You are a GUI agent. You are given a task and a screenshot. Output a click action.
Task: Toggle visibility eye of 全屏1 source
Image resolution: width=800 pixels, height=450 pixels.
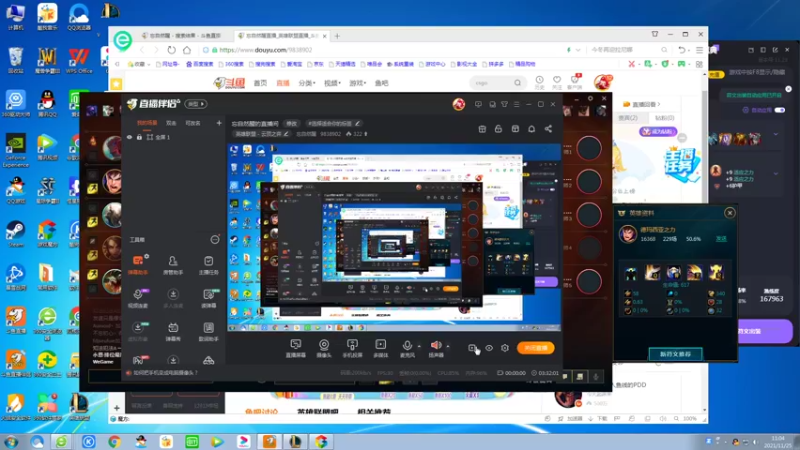130,137
